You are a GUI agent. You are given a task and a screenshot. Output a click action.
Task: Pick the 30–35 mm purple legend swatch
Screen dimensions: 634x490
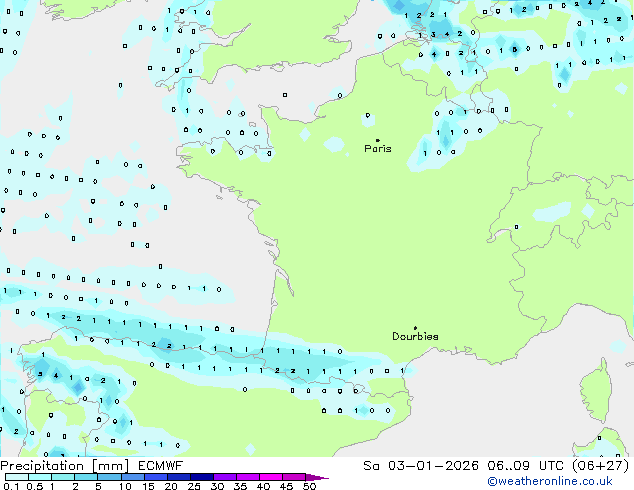click(224, 477)
